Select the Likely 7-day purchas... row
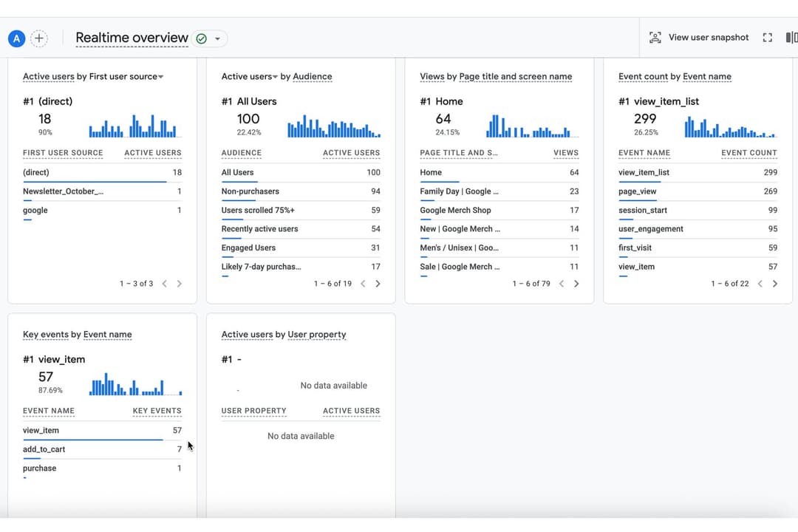 tap(301, 267)
